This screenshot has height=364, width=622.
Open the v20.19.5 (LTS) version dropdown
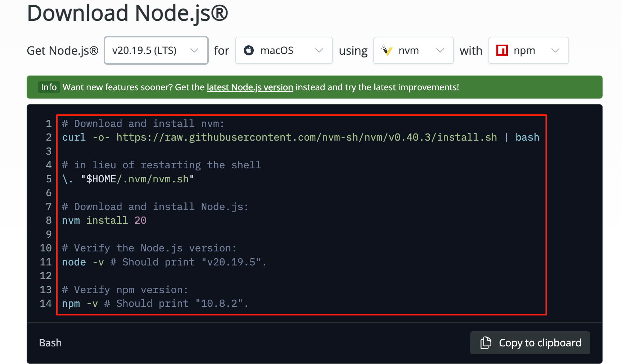tap(156, 50)
